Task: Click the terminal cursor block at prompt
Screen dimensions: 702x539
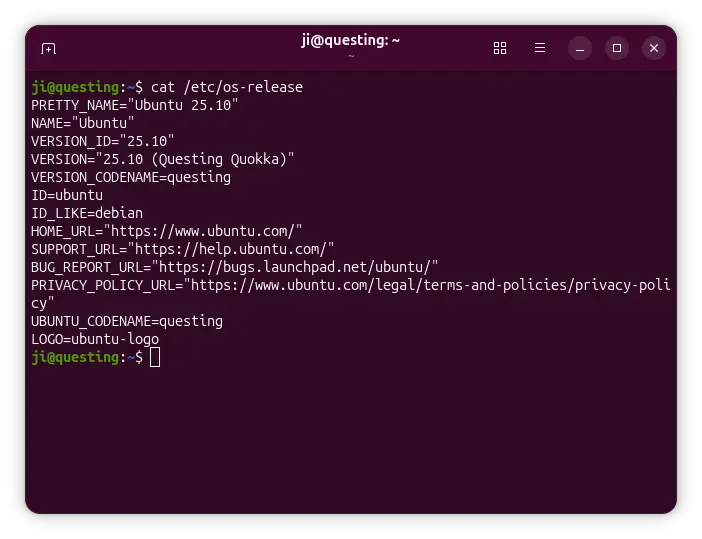Action: point(155,357)
